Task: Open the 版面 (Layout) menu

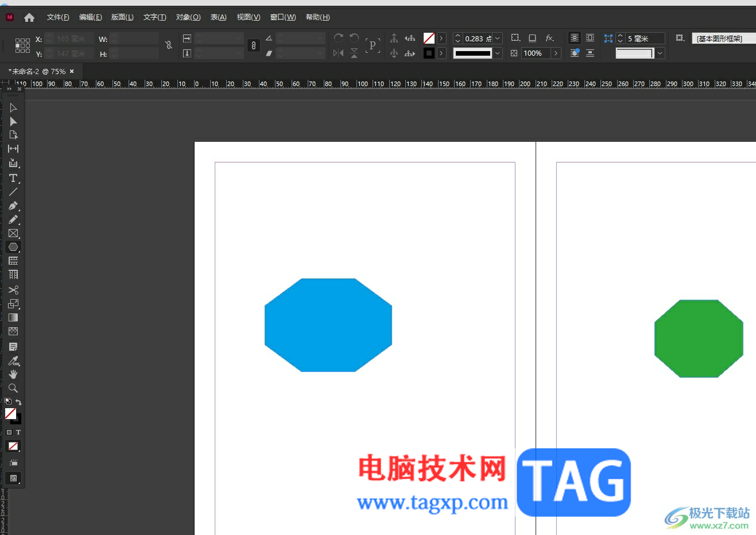Action: click(x=122, y=17)
